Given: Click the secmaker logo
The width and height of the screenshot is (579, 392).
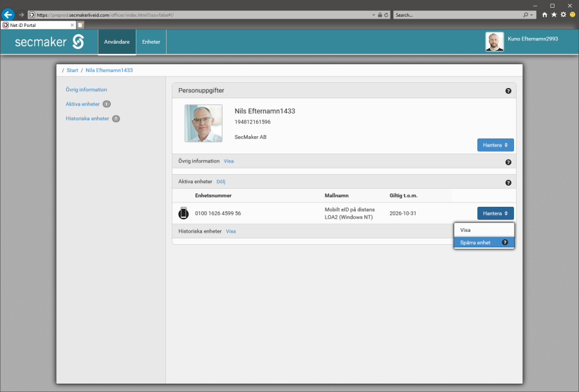Looking at the screenshot, I should coord(50,42).
